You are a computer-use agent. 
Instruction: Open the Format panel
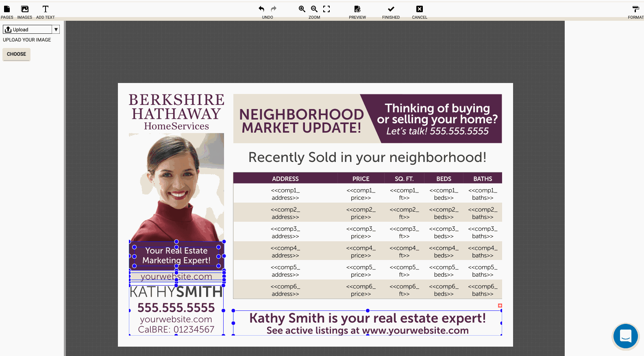click(635, 12)
